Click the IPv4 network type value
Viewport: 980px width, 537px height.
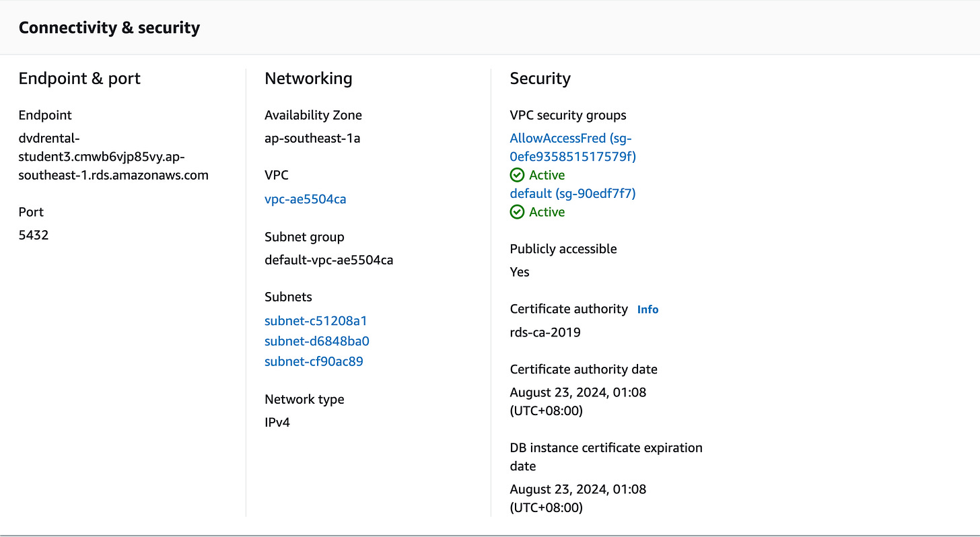coord(277,423)
